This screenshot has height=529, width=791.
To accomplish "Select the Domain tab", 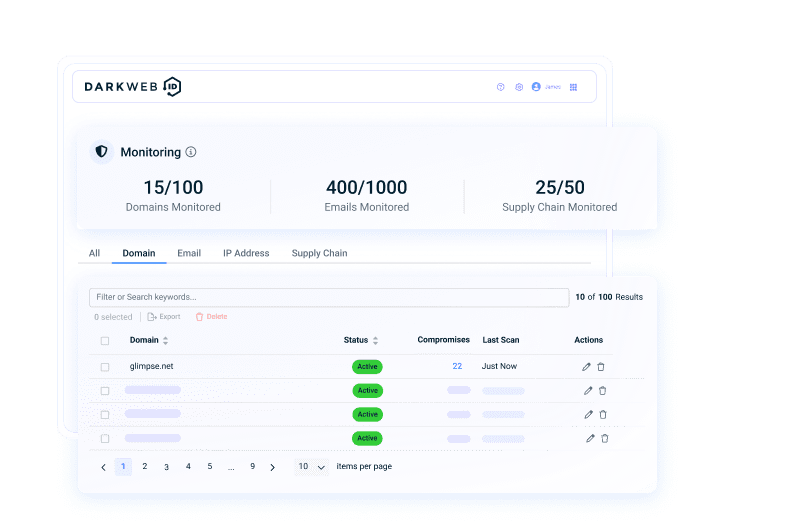I will (x=139, y=253).
